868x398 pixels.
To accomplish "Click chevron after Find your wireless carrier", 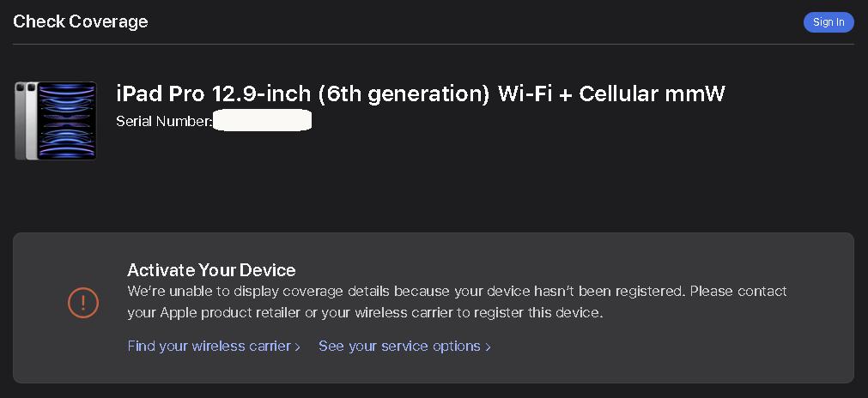I will (x=297, y=347).
